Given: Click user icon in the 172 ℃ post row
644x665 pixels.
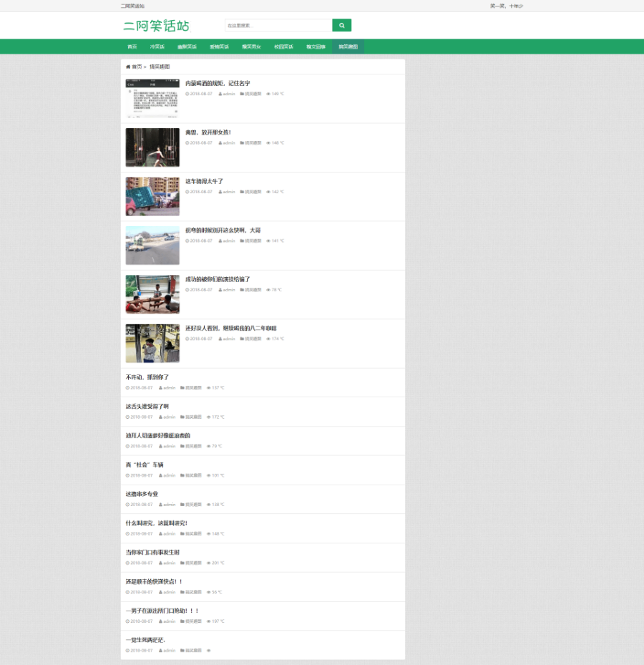Looking at the screenshot, I should click(x=161, y=417).
